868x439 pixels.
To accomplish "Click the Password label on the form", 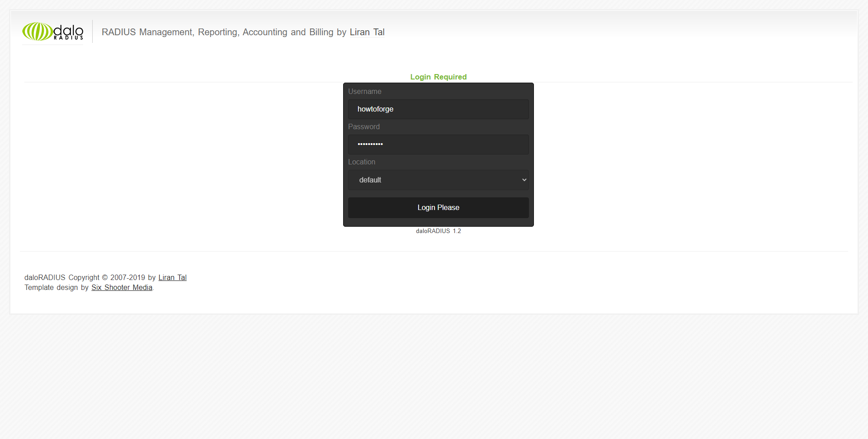I will point(364,126).
